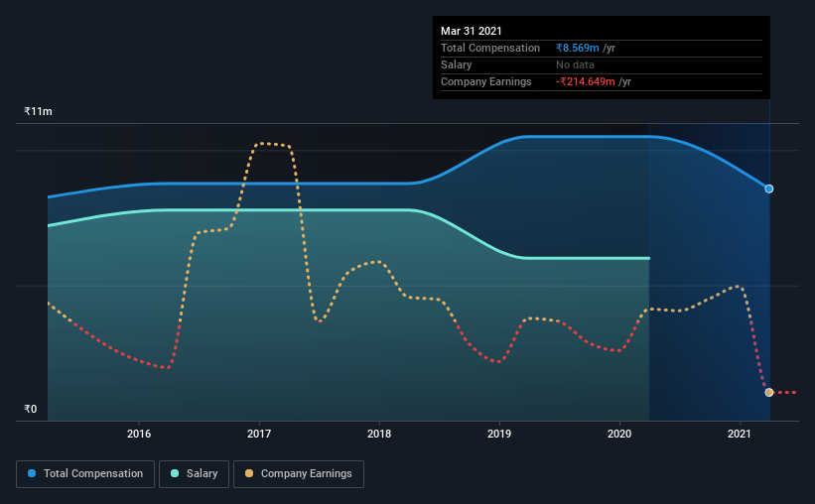Click the ₹8.569m total compensation value
Image resolution: width=815 pixels, height=504 pixels.
pos(578,48)
